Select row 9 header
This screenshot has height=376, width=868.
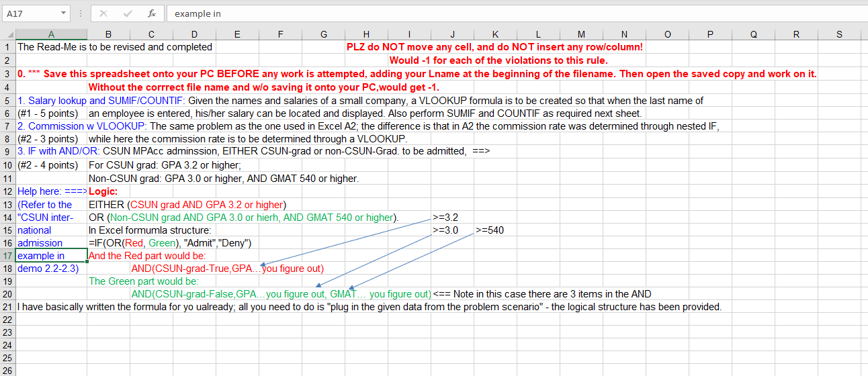tap(7, 152)
